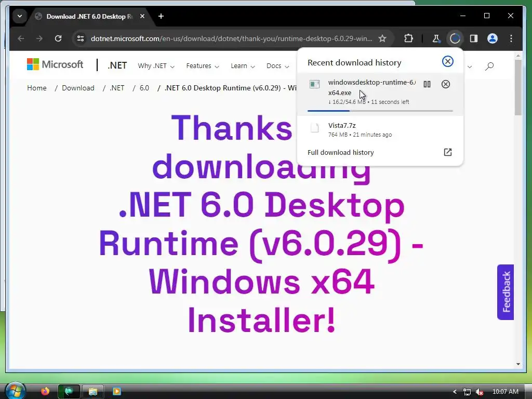Click the site search magnifier icon

pos(489,66)
